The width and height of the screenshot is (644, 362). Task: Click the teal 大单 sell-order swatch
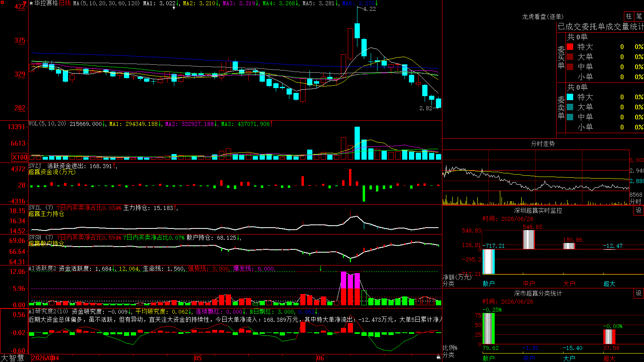coord(570,107)
